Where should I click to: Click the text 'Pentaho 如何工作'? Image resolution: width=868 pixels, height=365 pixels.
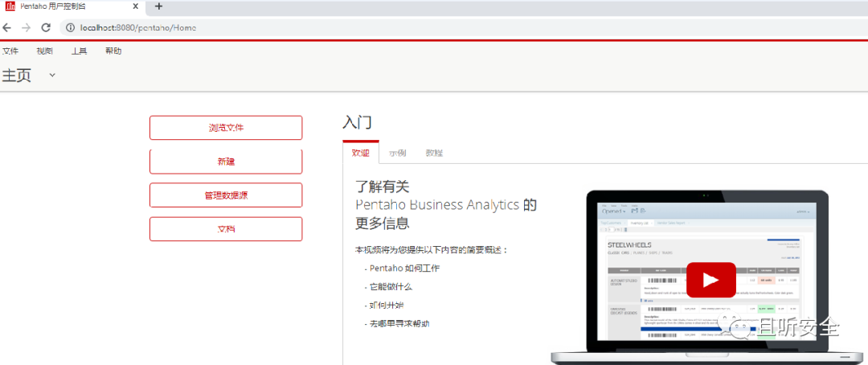coord(404,269)
